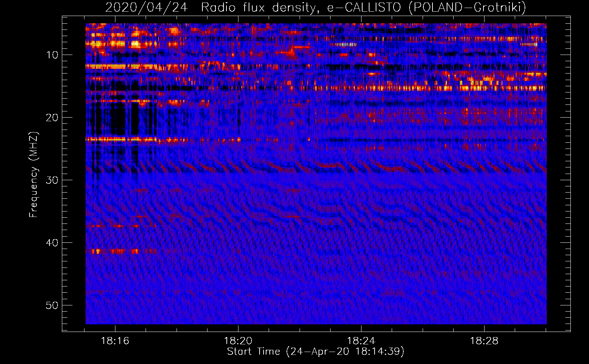Viewport: 589px width, 364px height.
Task: Click the 18:20 time tick label
Action: [238, 341]
